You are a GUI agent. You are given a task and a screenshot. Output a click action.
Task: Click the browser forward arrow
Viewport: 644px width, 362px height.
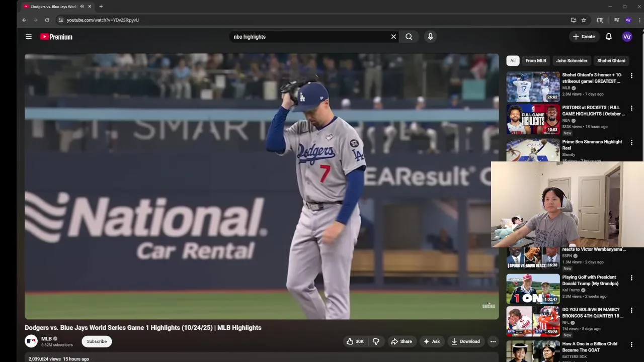click(x=35, y=20)
